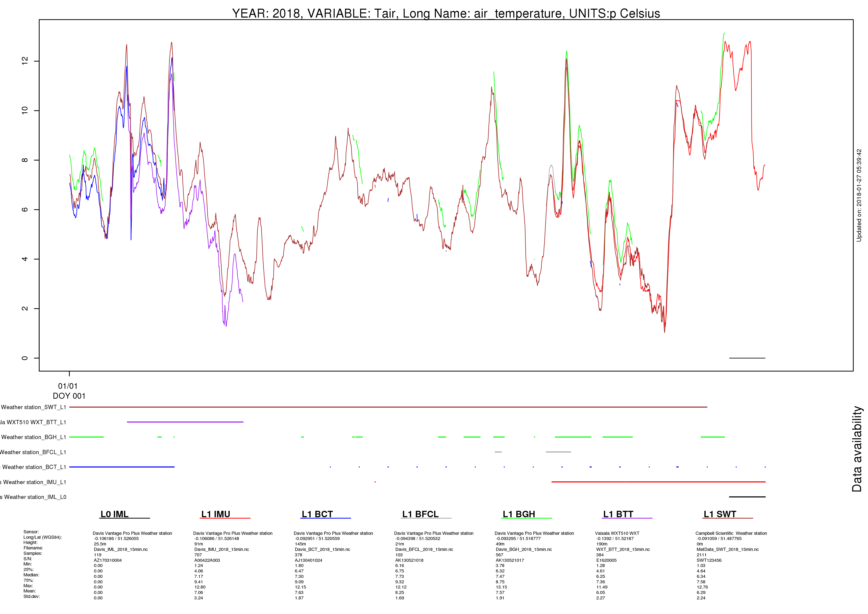
Task: Click the 'Filename:' row header
Action: click(x=33, y=548)
